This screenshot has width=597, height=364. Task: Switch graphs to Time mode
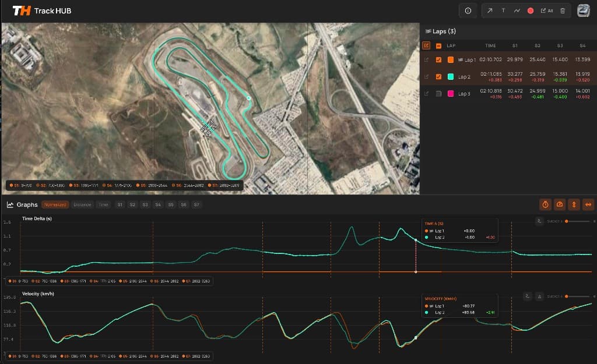pyautogui.click(x=103, y=205)
